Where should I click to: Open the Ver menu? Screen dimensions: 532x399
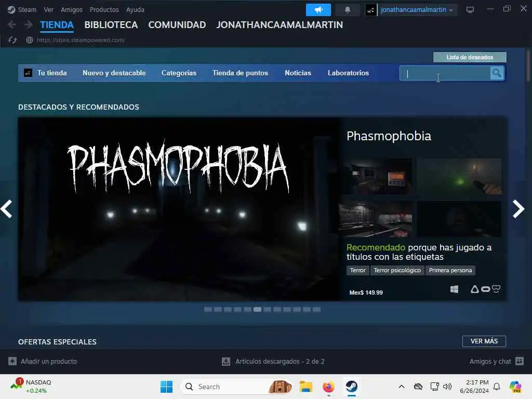click(x=48, y=9)
